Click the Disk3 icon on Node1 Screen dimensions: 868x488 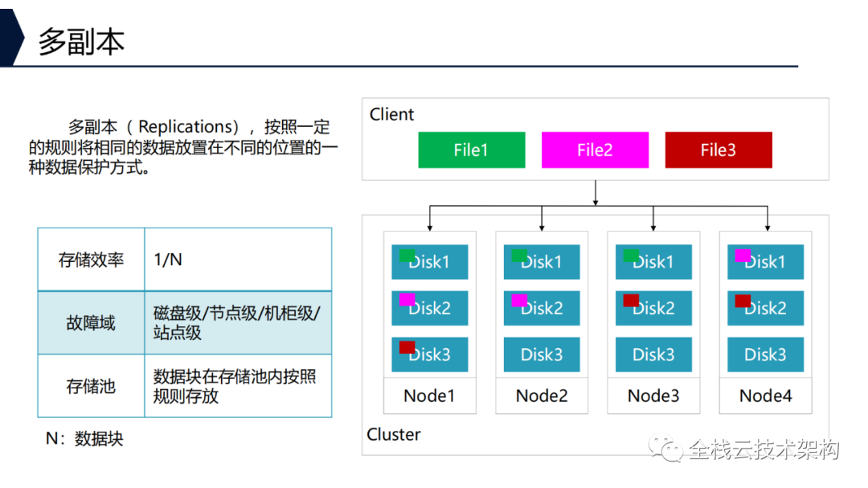click(429, 355)
